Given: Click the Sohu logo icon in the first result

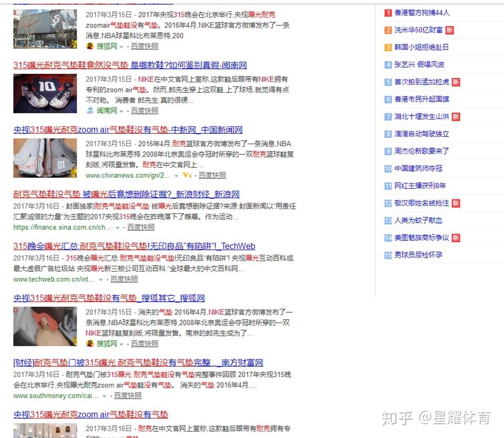Looking at the screenshot, I should click(x=90, y=46).
